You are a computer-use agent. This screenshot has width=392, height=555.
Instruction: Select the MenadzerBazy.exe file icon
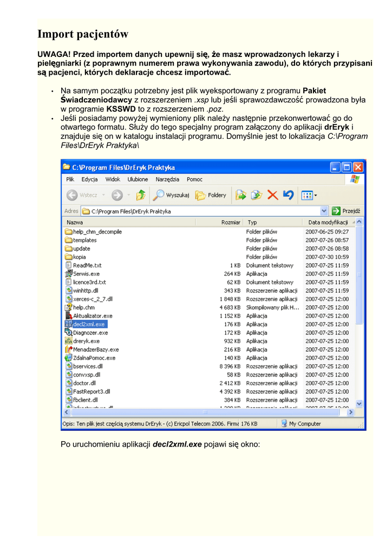pyautogui.click(x=69, y=350)
